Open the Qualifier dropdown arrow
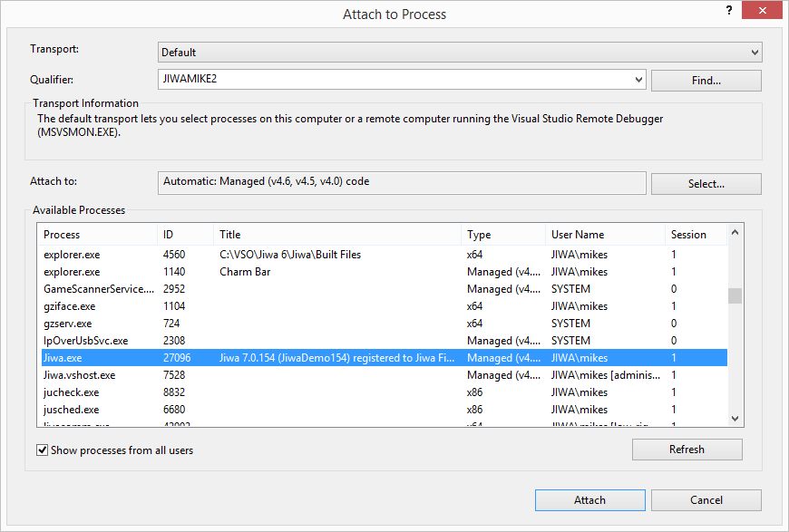Image resolution: width=789 pixels, height=532 pixels. click(638, 80)
